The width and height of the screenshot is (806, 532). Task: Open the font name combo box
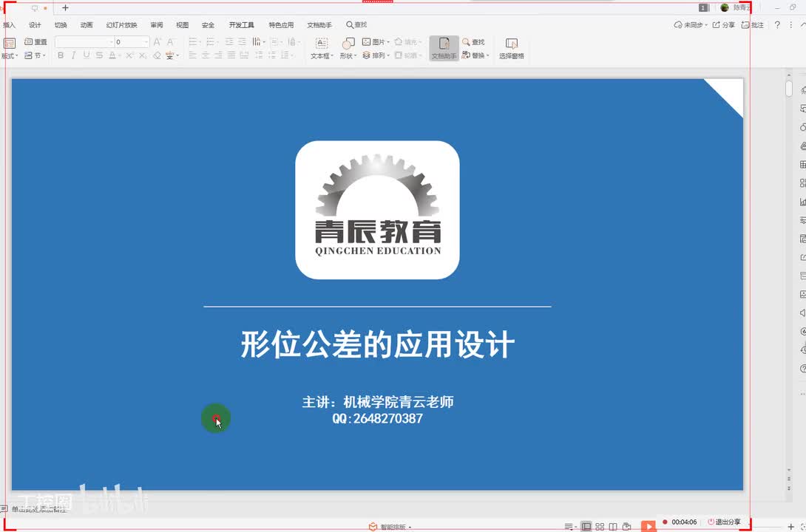click(84, 41)
